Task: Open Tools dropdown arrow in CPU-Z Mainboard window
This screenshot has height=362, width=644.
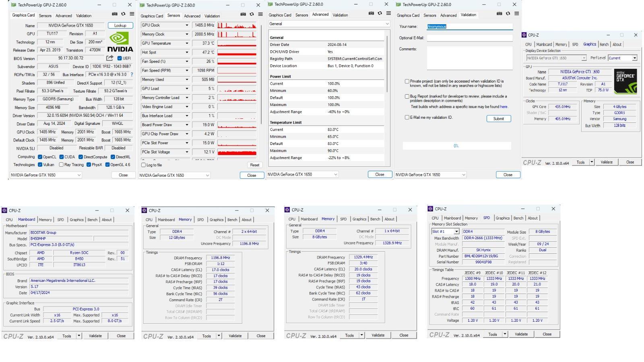Action: (79, 336)
